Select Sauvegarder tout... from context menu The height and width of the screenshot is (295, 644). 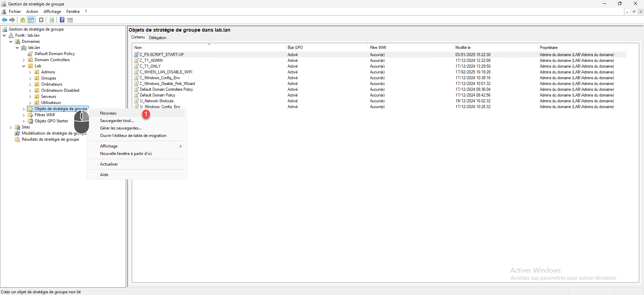[x=117, y=121]
